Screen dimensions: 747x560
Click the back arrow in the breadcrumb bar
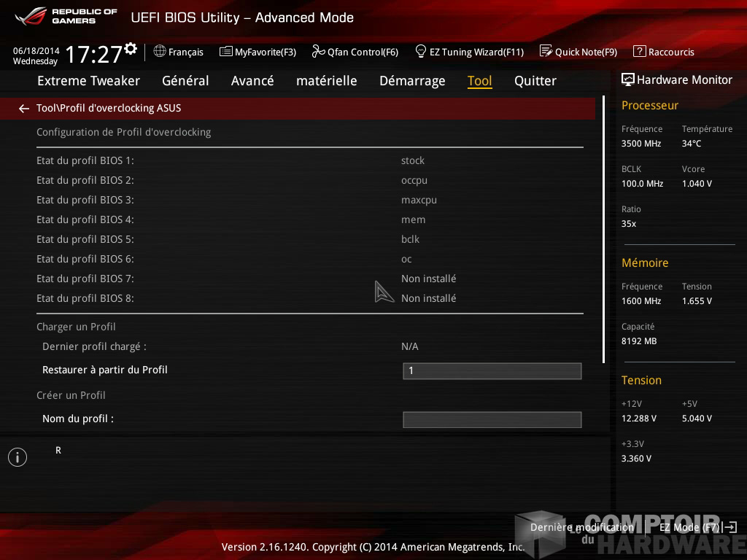[24, 109]
